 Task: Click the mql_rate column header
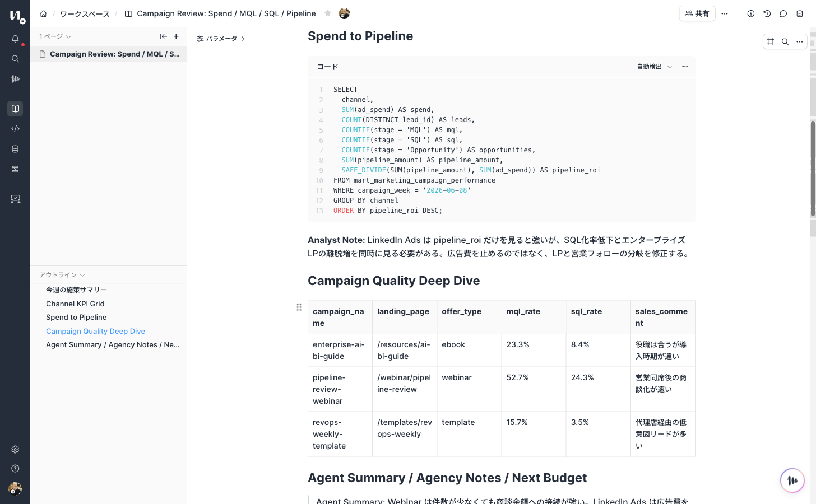pos(533,317)
